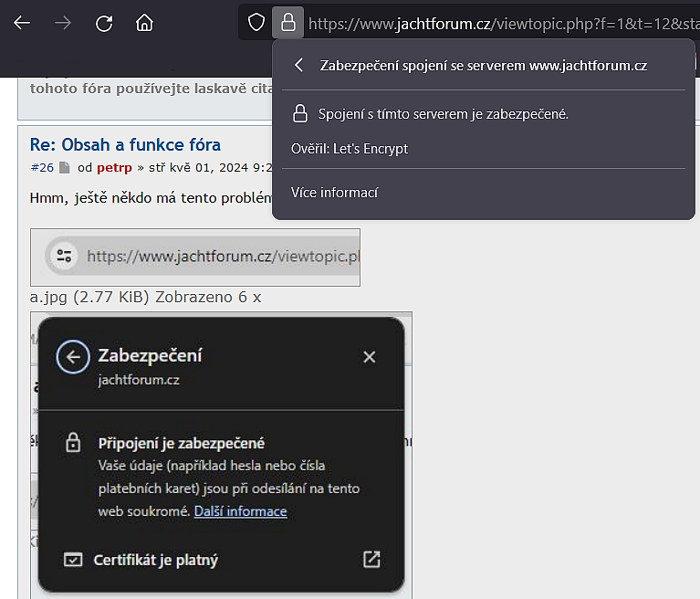Open the tracking protection shield icon

coord(256,22)
